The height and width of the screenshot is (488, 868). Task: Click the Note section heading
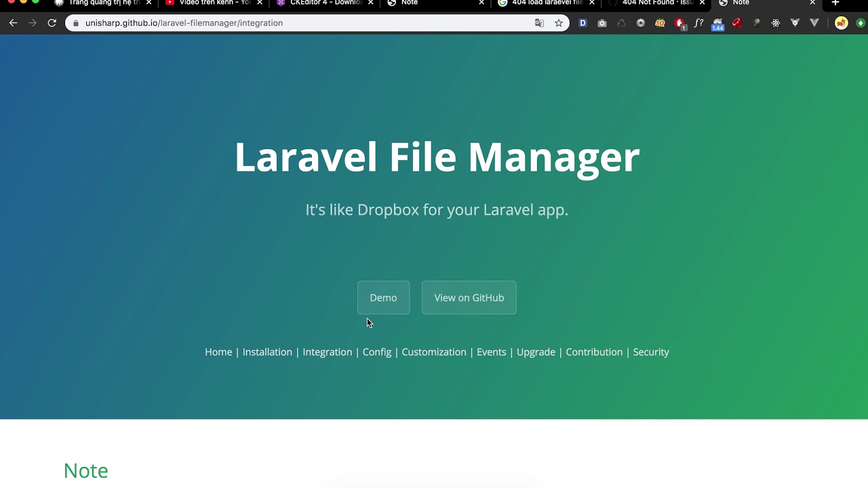click(85, 470)
